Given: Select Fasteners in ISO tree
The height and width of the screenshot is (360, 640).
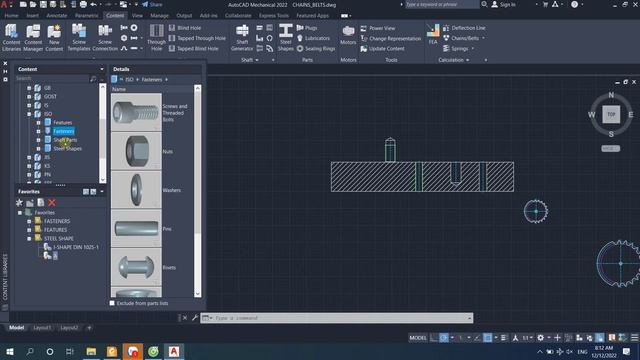Looking at the screenshot, I should pos(63,131).
